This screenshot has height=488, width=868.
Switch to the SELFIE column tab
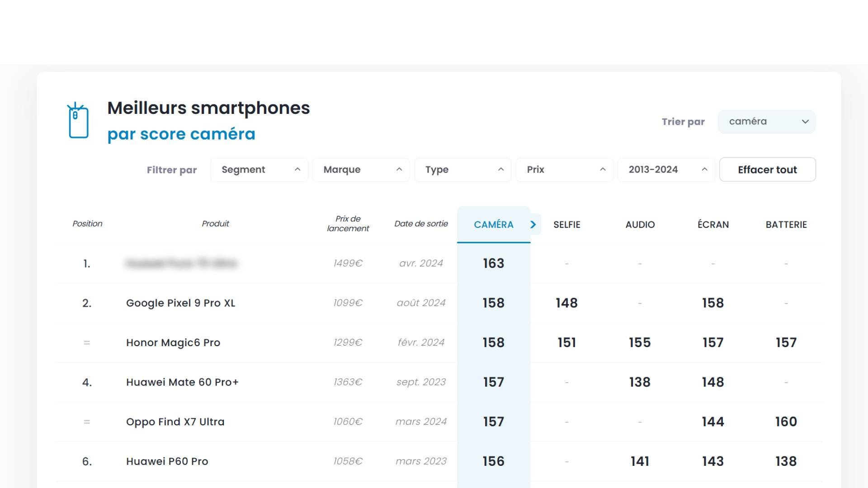pyautogui.click(x=566, y=225)
